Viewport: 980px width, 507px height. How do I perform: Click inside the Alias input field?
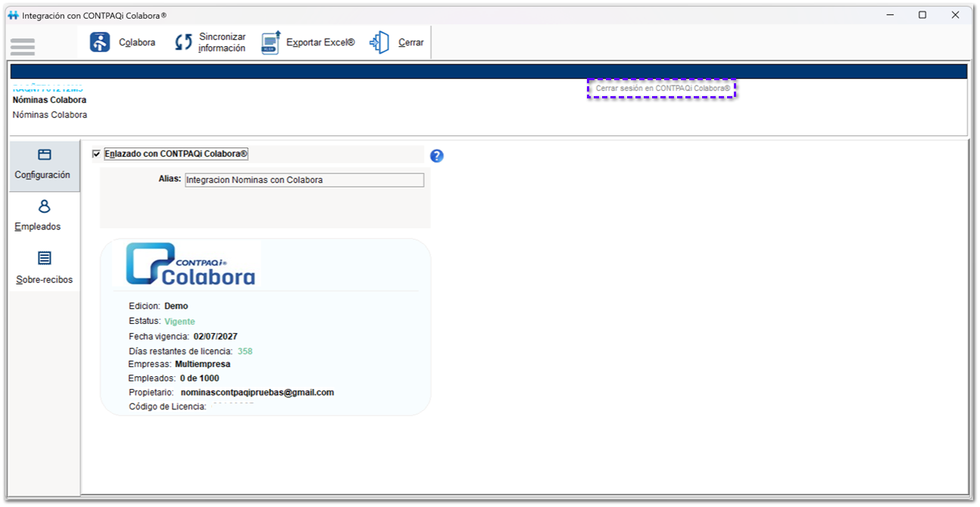tap(304, 180)
